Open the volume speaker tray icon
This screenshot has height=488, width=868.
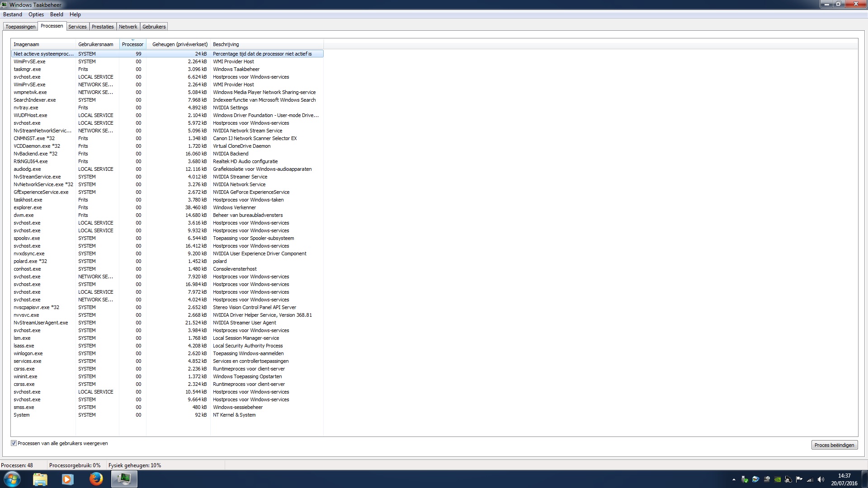(x=821, y=479)
